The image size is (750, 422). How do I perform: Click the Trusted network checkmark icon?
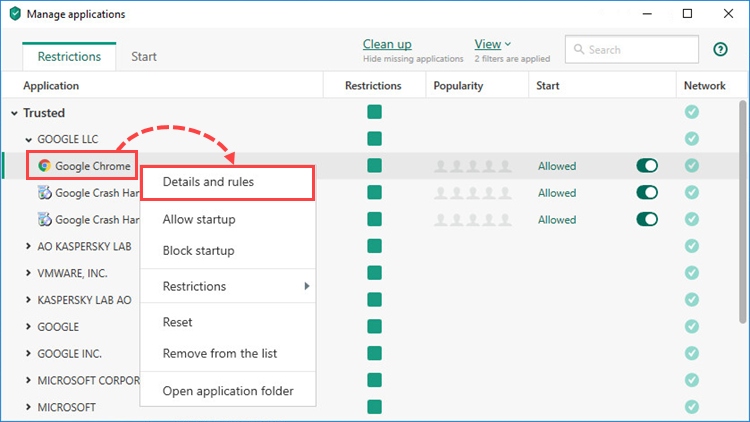[x=692, y=112]
